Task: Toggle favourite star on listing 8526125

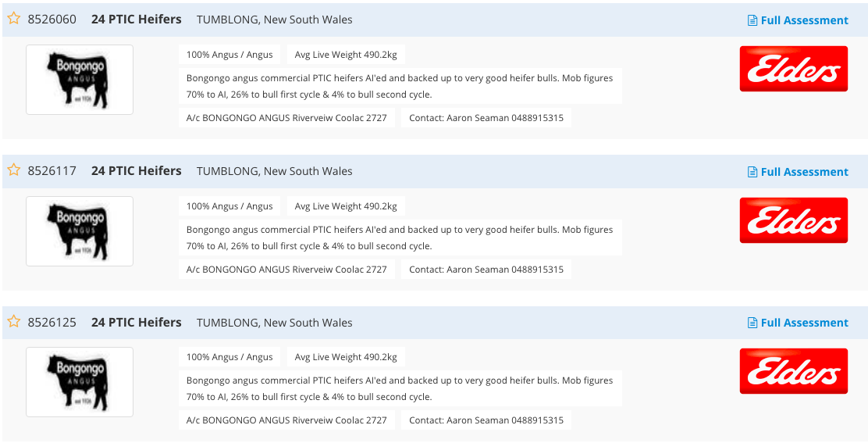Action: click(x=14, y=321)
